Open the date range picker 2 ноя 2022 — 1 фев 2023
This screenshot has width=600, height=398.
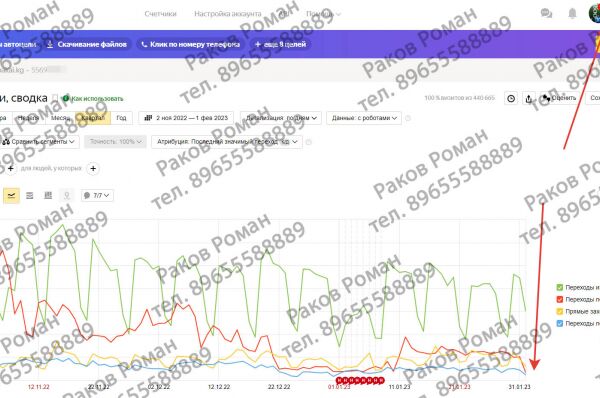186,118
